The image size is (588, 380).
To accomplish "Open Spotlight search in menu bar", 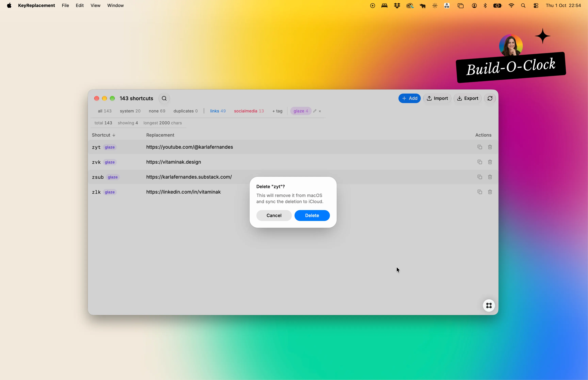I will click(x=523, y=6).
